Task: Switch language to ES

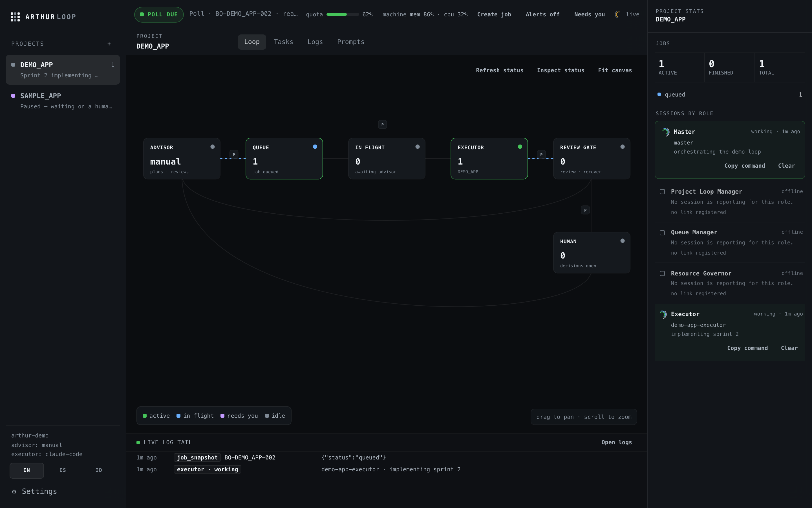Action: pyautogui.click(x=63, y=470)
